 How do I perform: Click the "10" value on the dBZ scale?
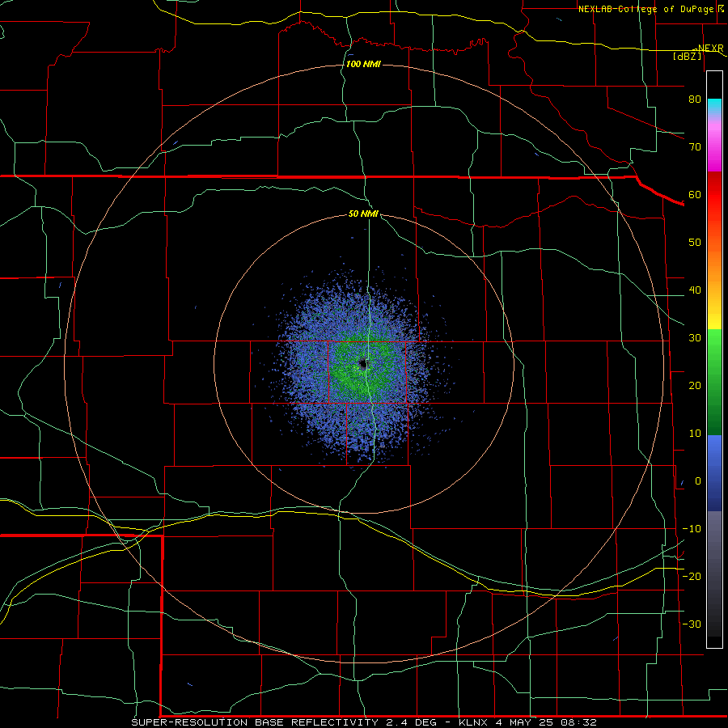(695, 434)
